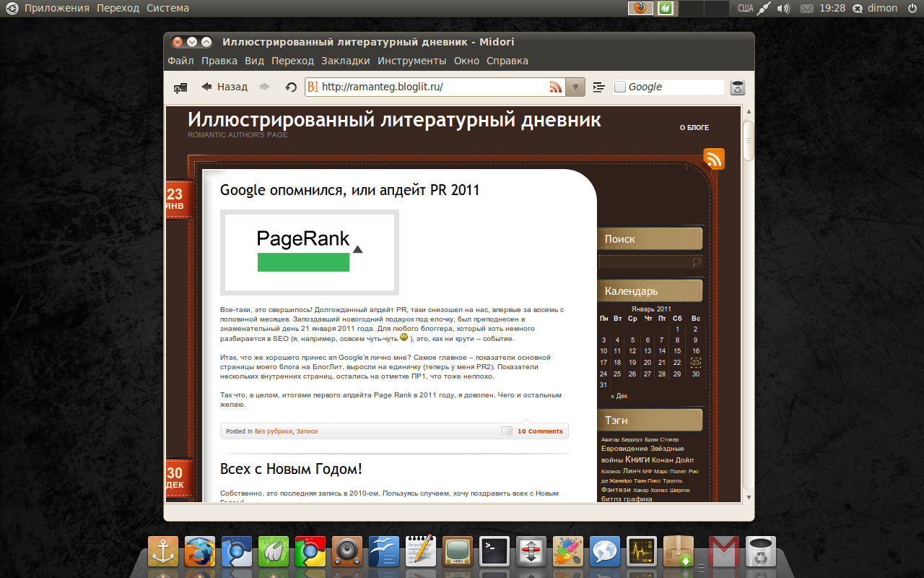Open the Google search engine selector
The width and height of the screenshot is (924, 578).
[620, 87]
